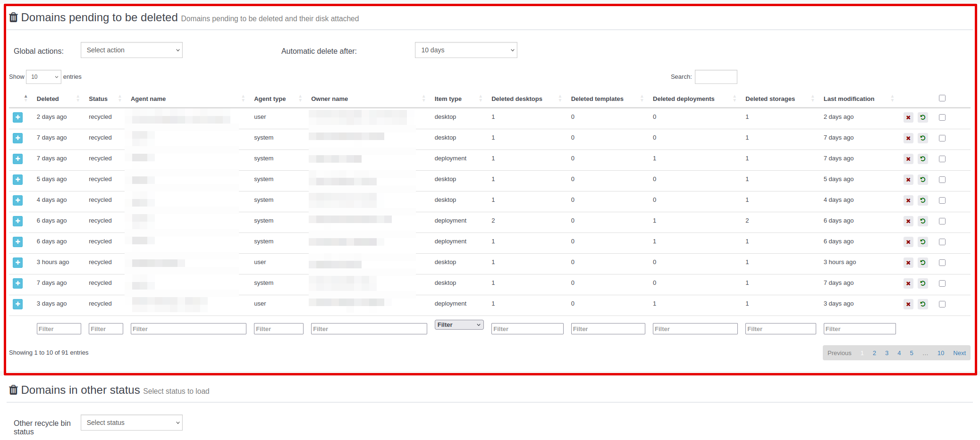The width and height of the screenshot is (980, 440).
Task: Open the Global actions Select action dropdown
Action: [132, 50]
